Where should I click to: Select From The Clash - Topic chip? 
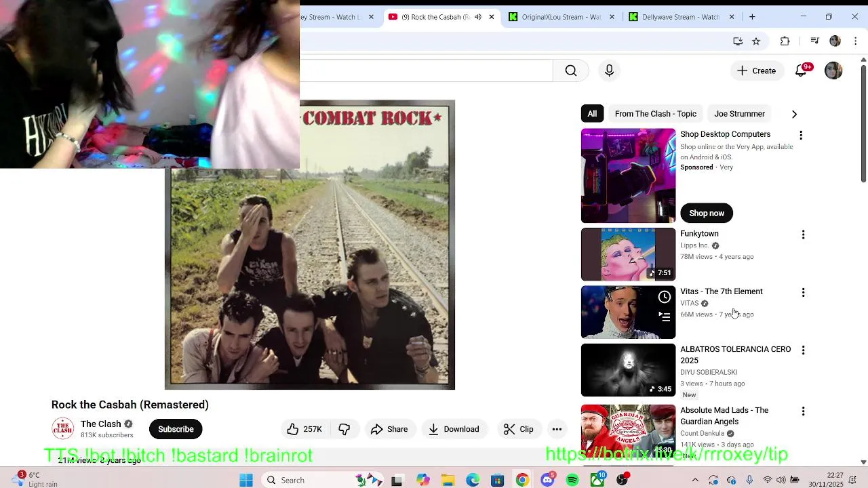656,114
